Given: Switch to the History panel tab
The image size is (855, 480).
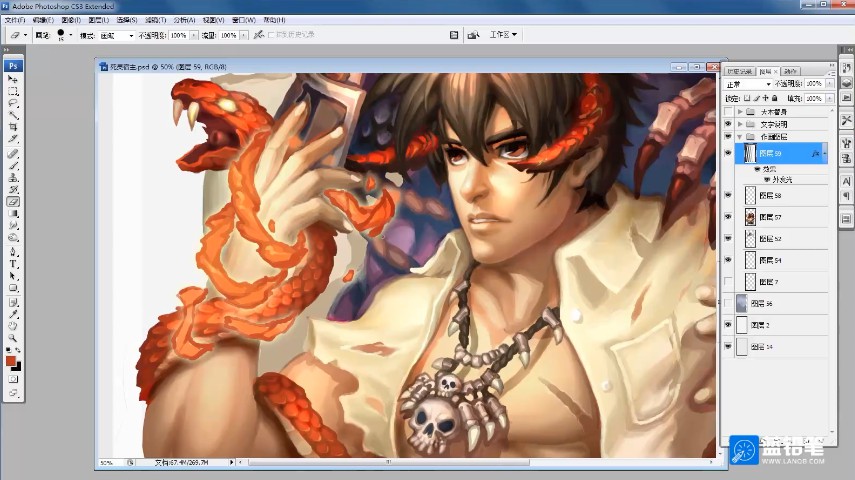Looking at the screenshot, I should [x=739, y=71].
